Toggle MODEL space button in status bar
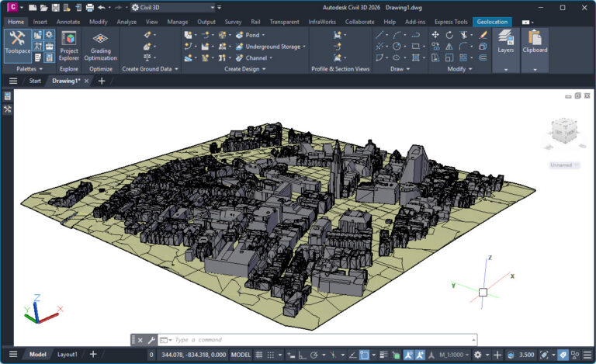This screenshot has height=364, width=596. (241, 355)
